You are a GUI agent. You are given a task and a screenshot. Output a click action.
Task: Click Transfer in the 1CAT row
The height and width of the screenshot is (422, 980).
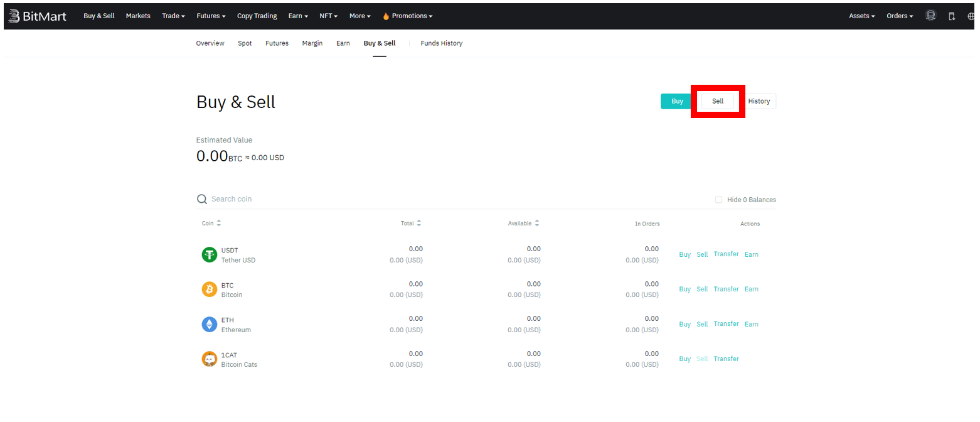coord(726,359)
